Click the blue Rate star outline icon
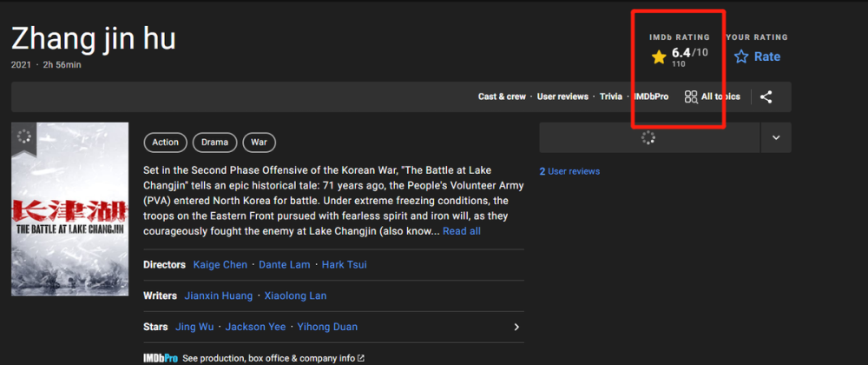This screenshot has height=365, width=868. pyautogui.click(x=741, y=56)
